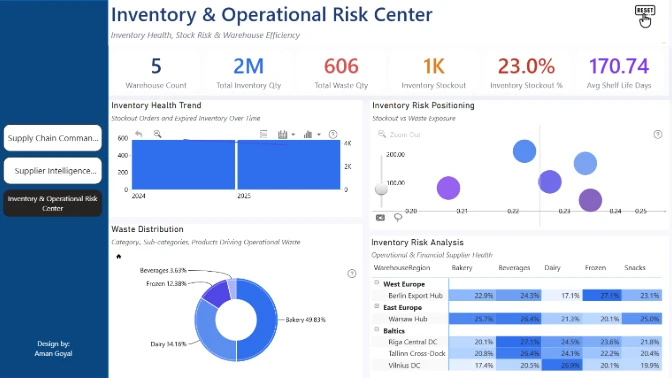
Task: Open dropdown arrow beside bar chart type icon
Action: [x=319, y=135]
